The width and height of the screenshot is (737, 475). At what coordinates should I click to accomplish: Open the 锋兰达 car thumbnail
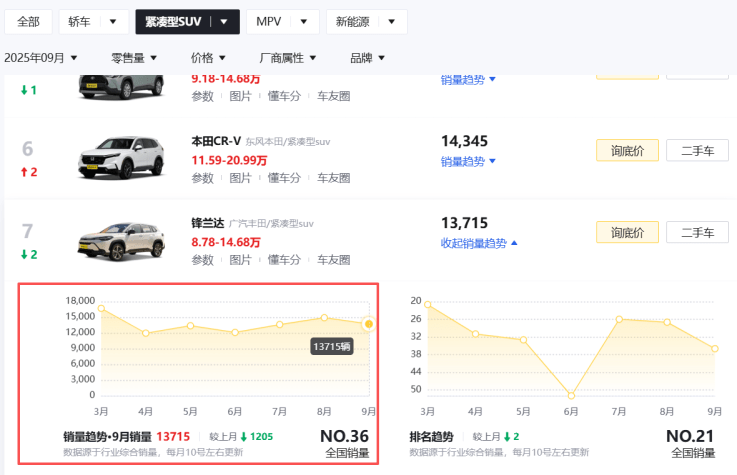pyautogui.click(x=121, y=241)
